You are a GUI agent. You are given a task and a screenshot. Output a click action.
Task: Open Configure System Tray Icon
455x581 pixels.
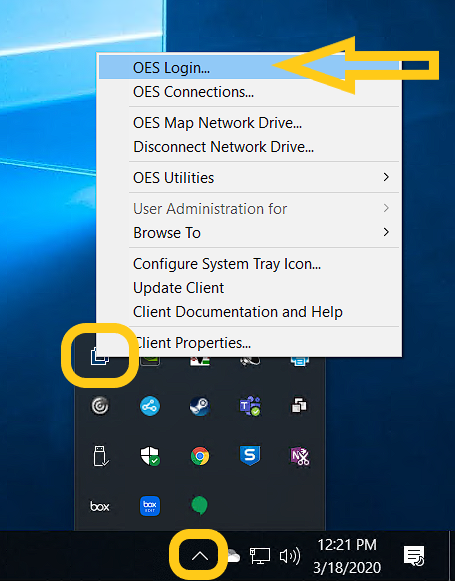(250, 264)
